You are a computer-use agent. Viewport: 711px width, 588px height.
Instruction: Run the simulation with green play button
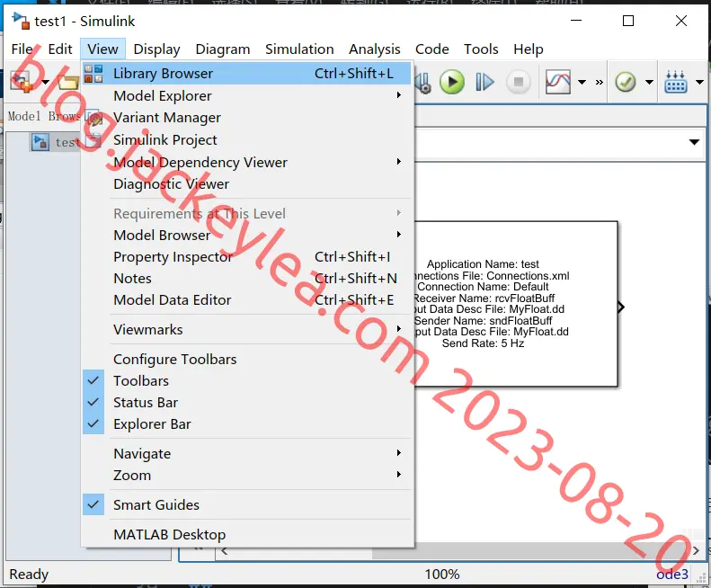pyautogui.click(x=451, y=82)
